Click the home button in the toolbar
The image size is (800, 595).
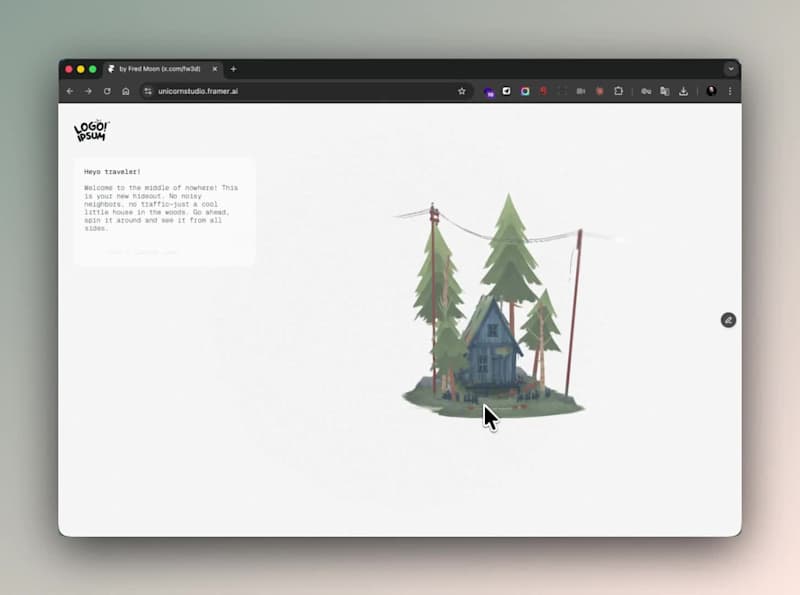pos(125,90)
